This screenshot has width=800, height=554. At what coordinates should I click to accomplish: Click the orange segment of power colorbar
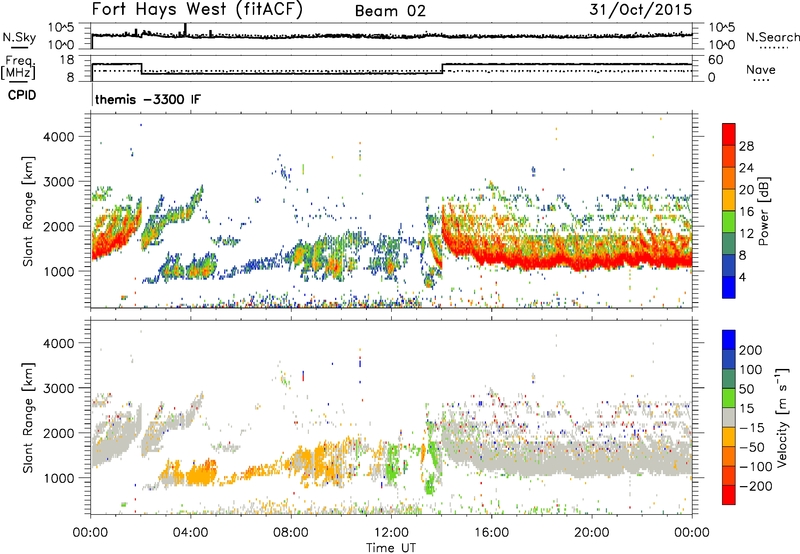tap(729, 178)
